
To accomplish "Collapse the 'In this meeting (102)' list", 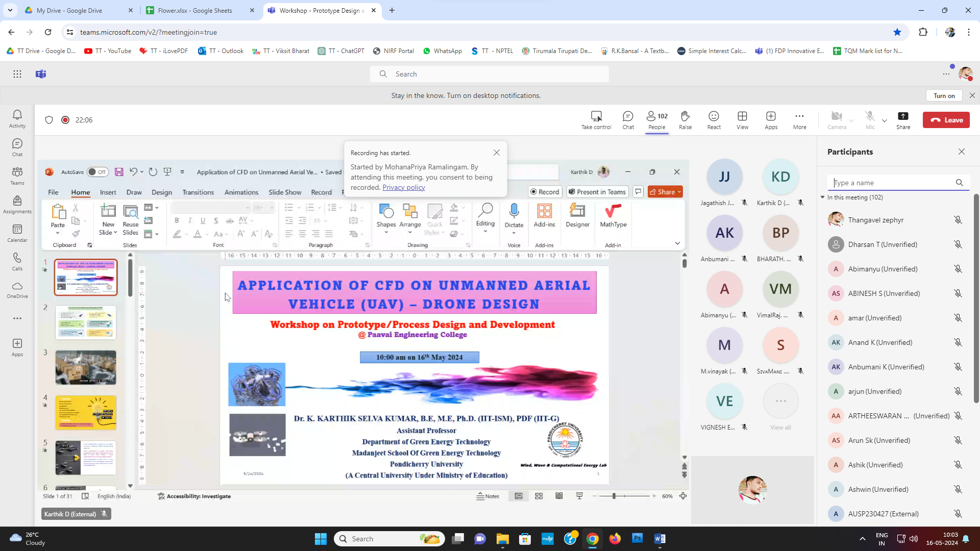I will [823, 197].
